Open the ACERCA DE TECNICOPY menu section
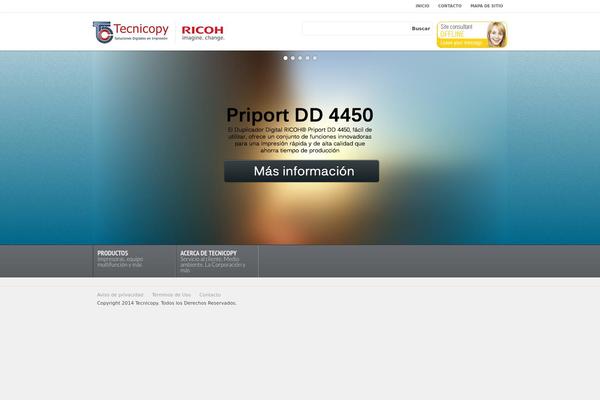600x400 pixels. 217,261
